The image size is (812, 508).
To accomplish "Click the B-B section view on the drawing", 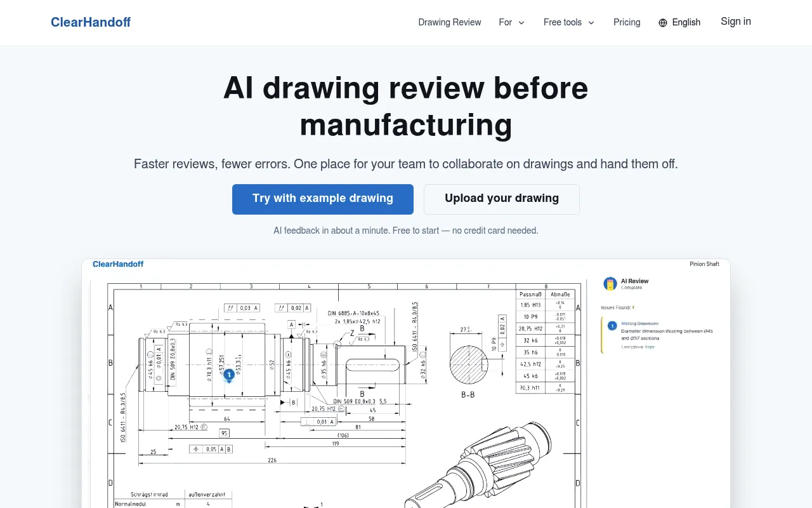I will [x=469, y=364].
